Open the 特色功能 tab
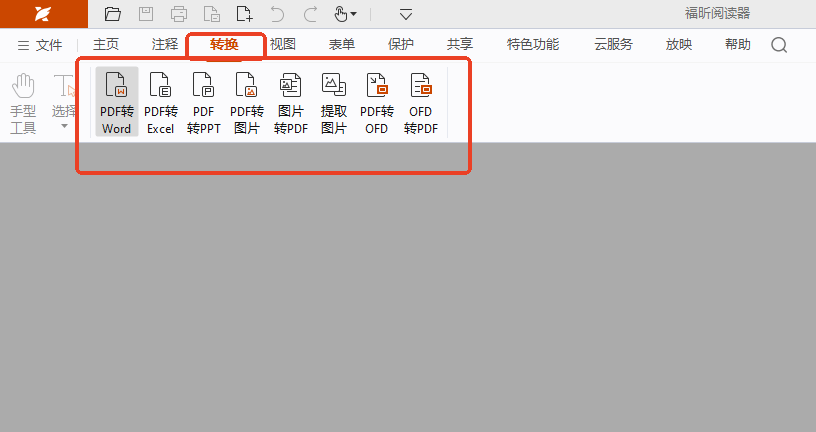Screen dimensions: 816x432 tap(533, 45)
